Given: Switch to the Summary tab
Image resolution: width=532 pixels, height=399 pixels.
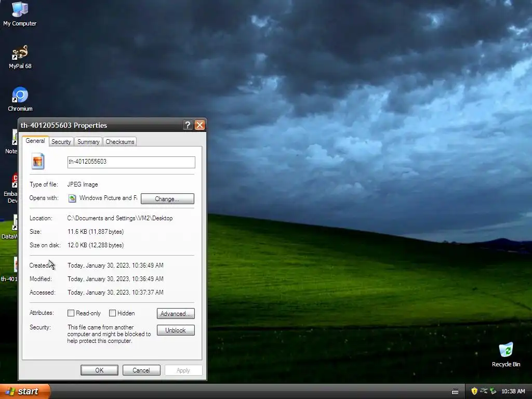Looking at the screenshot, I should (x=88, y=142).
